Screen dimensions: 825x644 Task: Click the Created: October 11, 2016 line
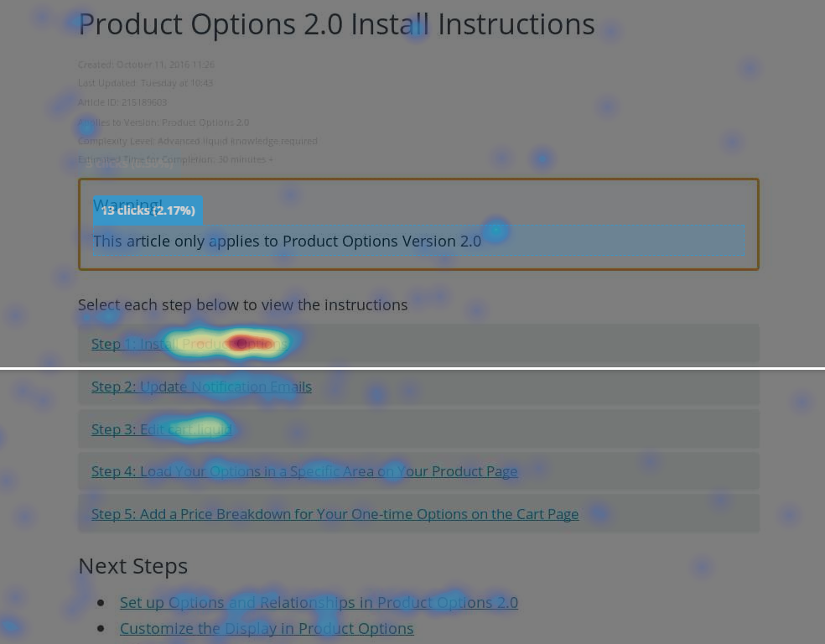(x=146, y=65)
